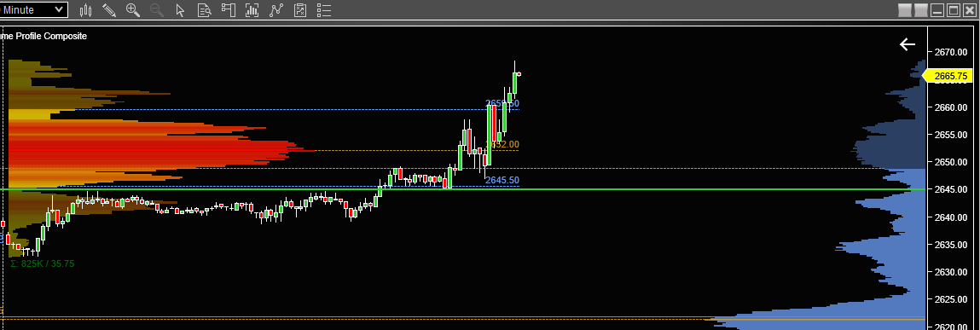Toggle the Chart Trader panel icon
This screenshot has width=980, height=330.
click(x=228, y=10)
